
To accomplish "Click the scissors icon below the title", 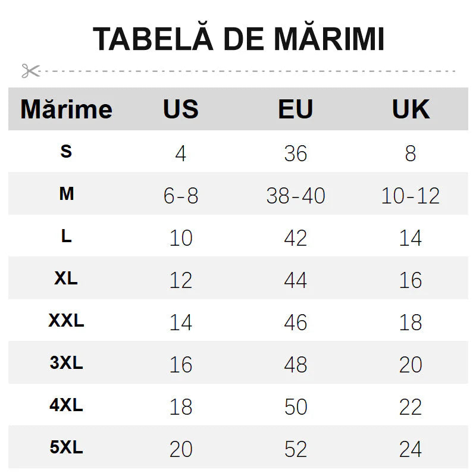I will pos(30,71).
